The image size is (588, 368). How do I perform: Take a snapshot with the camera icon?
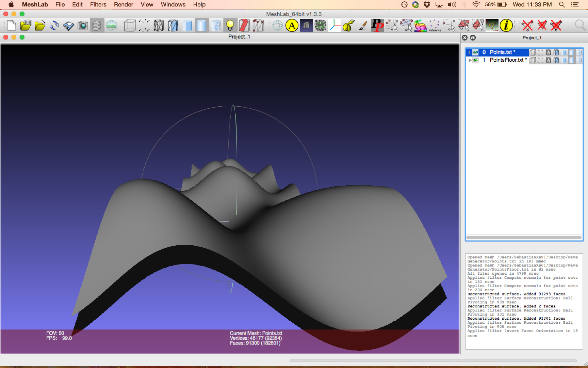[83, 25]
